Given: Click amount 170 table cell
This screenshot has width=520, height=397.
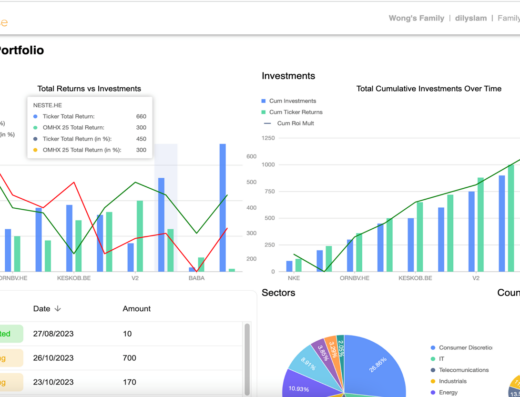Looking at the screenshot, I should pyautogui.click(x=129, y=382).
